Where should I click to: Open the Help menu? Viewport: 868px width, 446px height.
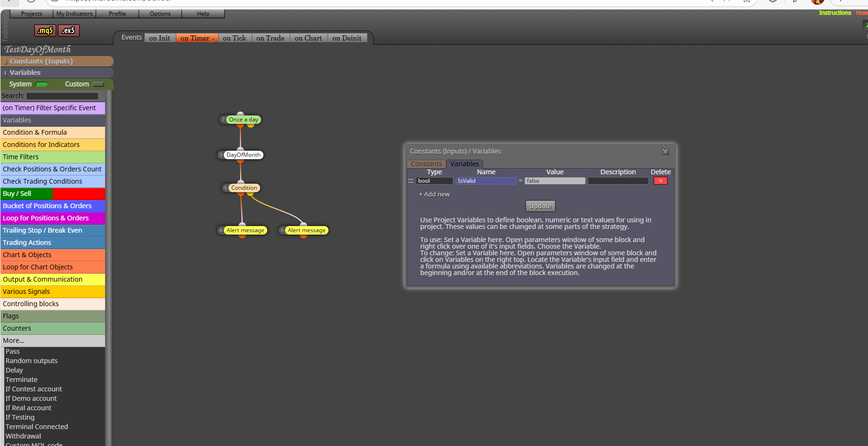pos(203,14)
